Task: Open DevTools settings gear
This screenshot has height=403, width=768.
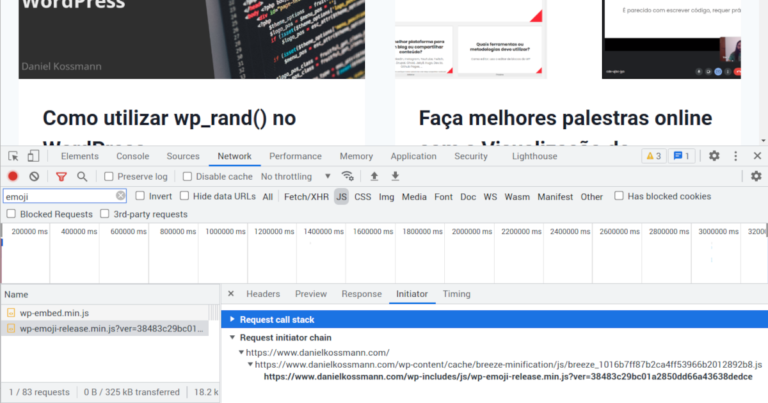Action: pyautogui.click(x=714, y=156)
